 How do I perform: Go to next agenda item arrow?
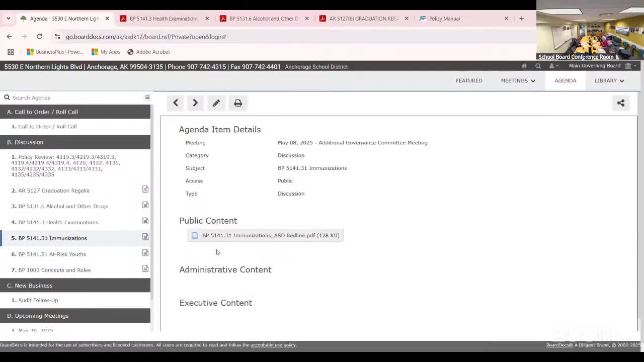[x=195, y=103]
